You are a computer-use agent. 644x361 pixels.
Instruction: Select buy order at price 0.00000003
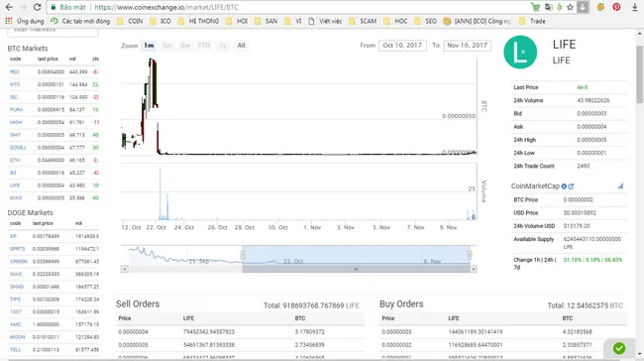pyautogui.click(x=503, y=332)
